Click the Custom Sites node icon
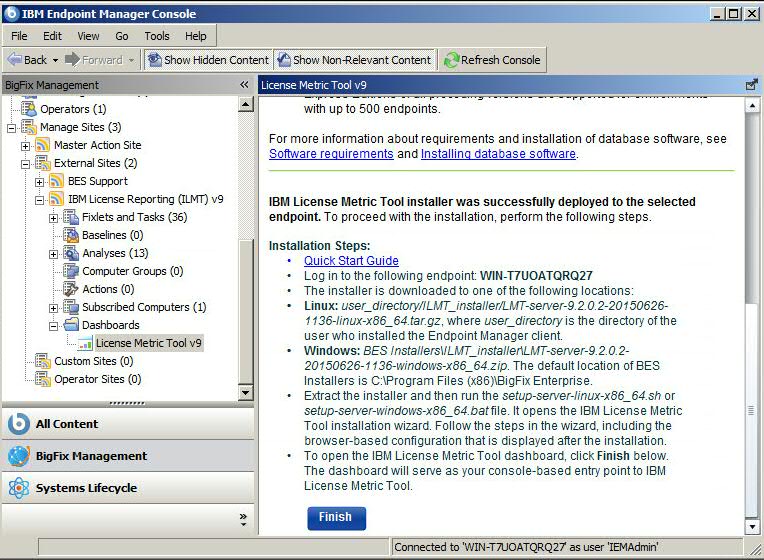The image size is (764, 560). coord(43,361)
